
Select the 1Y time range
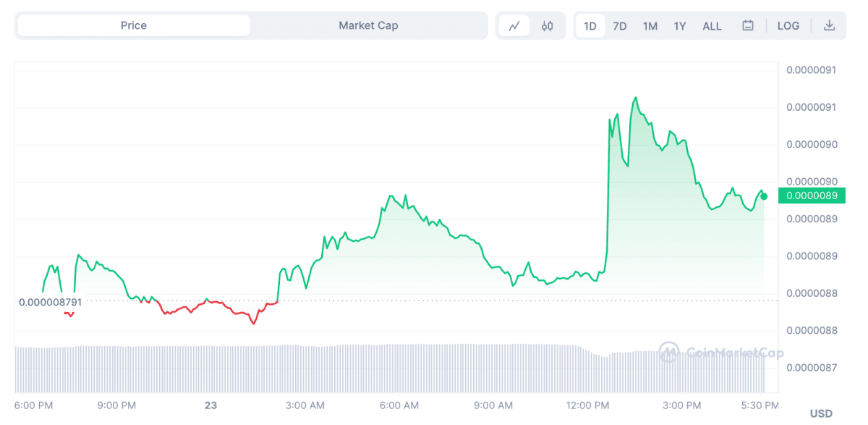pos(679,25)
